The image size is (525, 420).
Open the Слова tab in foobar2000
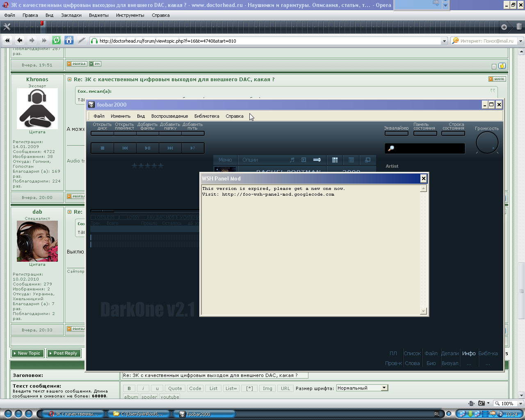coord(412,363)
